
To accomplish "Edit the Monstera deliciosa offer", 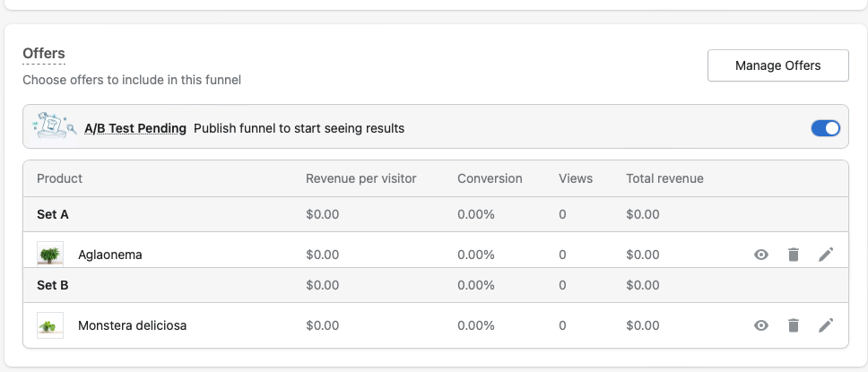I will pyautogui.click(x=825, y=325).
